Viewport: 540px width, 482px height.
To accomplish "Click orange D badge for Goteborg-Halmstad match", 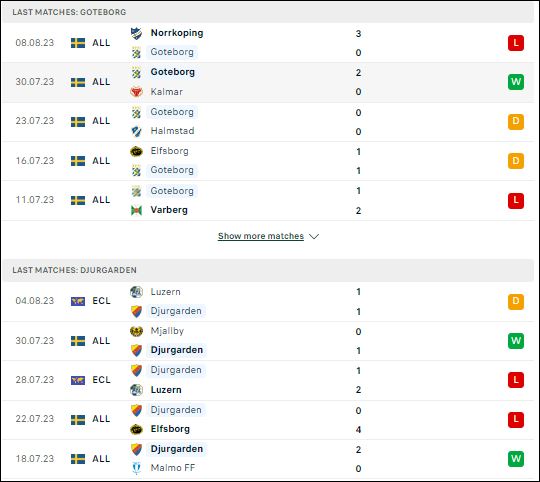I will [x=516, y=122].
